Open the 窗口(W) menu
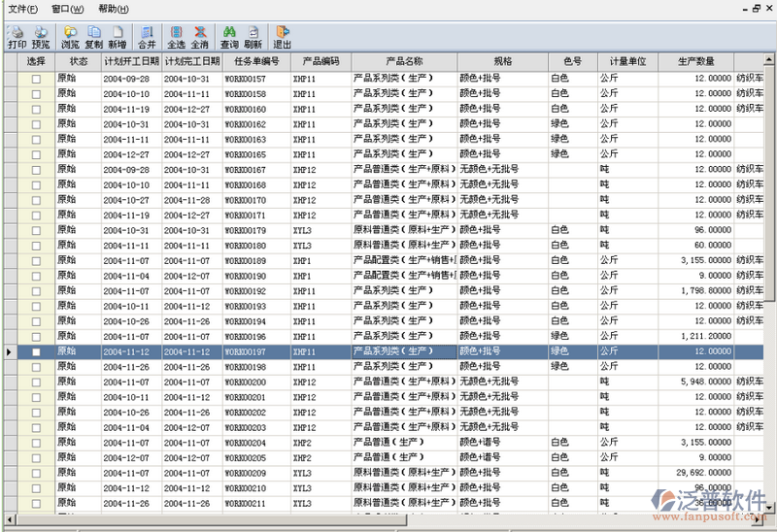Image resolution: width=777 pixels, height=532 pixels. coord(68,9)
